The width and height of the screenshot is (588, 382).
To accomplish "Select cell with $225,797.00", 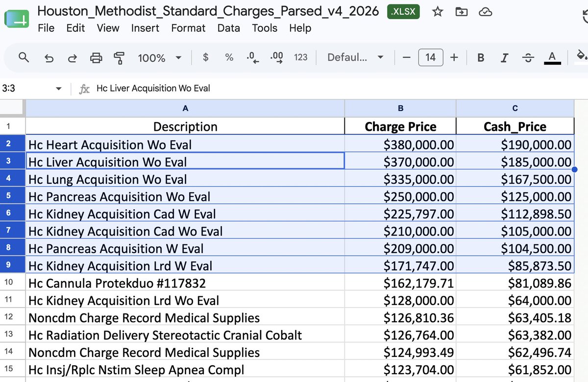I will (x=400, y=214).
